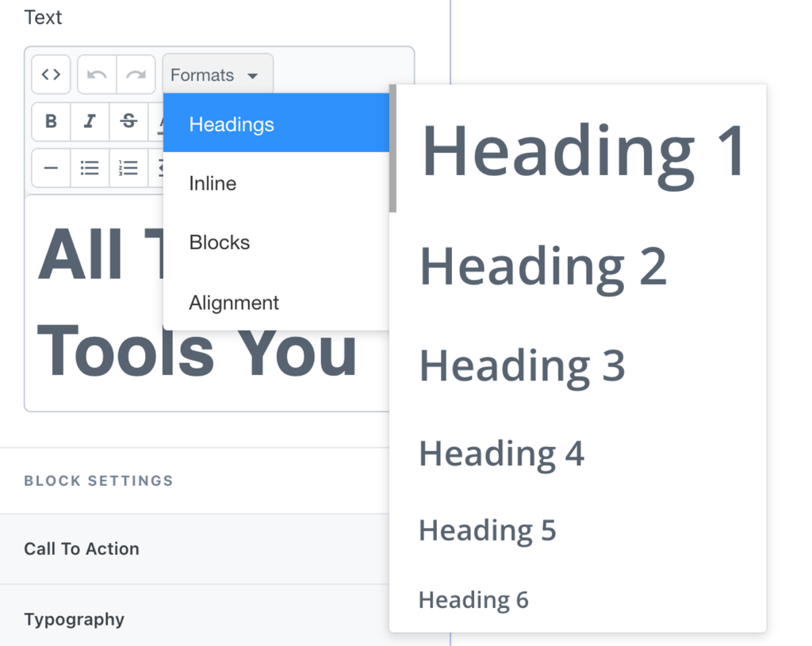This screenshot has height=646, width=812.
Task: Select Heading 6 from the list
Action: point(473,600)
